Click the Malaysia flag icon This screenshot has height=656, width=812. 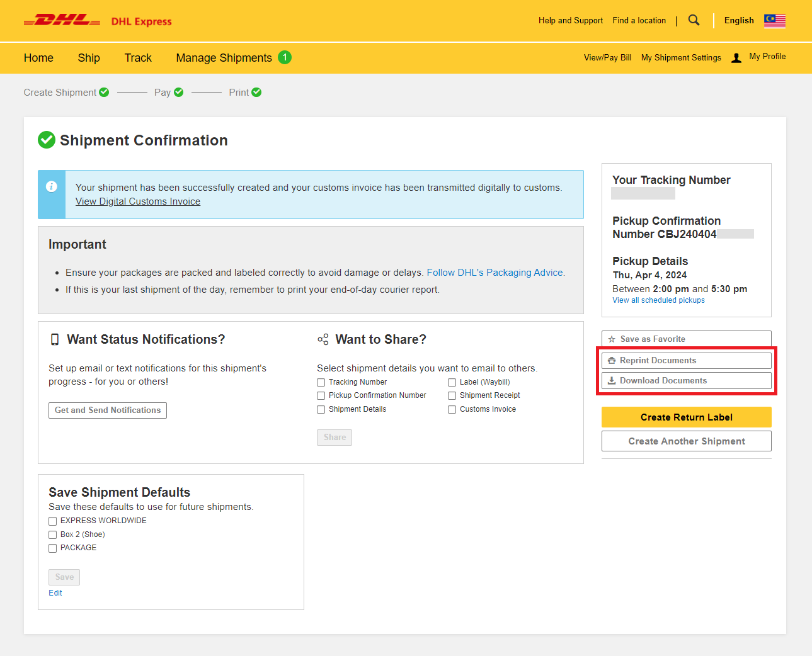point(774,21)
